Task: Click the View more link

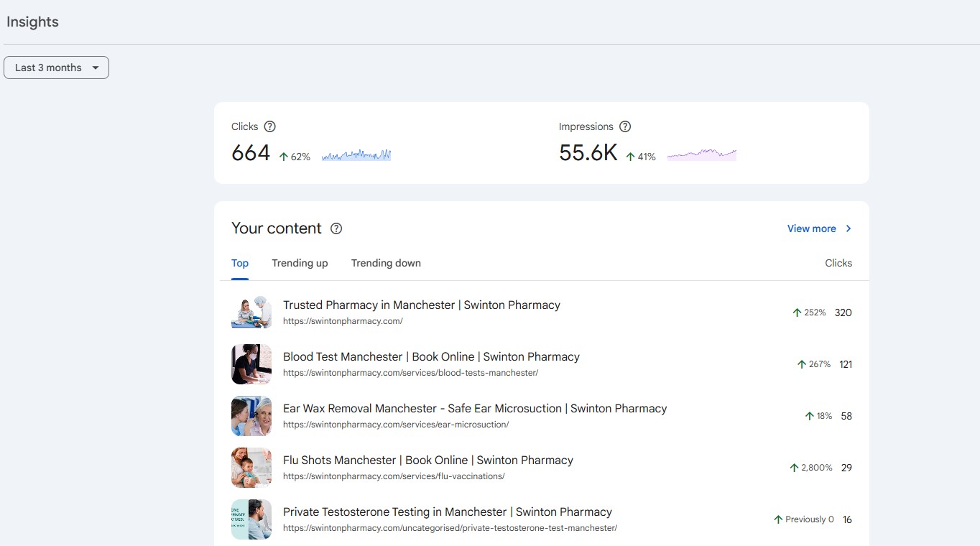Action: (x=811, y=228)
